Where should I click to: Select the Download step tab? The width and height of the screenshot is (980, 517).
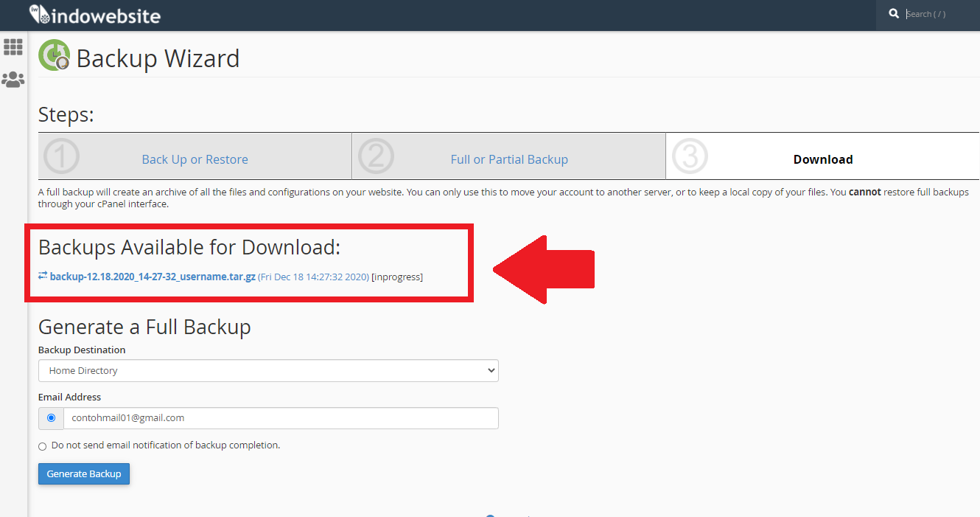(x=823, y=159)
